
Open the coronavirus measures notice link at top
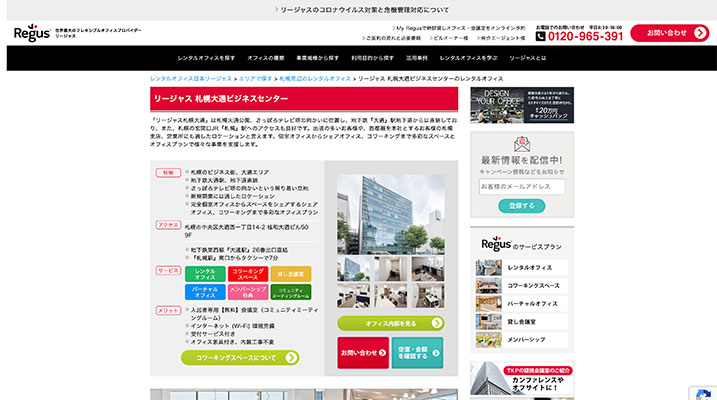pos(362,10)
